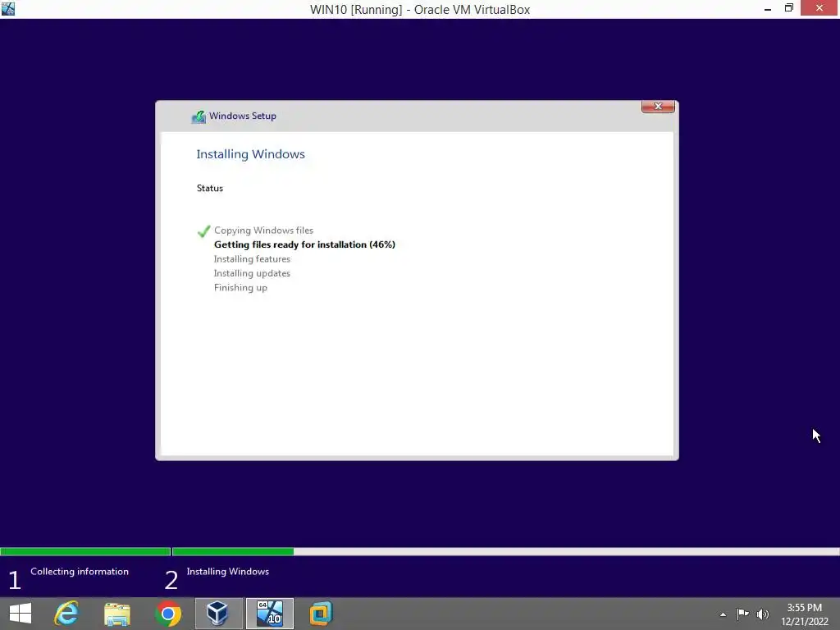Open Google Chrome from taskbar
Image resolution: width=840 pixels, height=630 pixels.
(168, 614)
